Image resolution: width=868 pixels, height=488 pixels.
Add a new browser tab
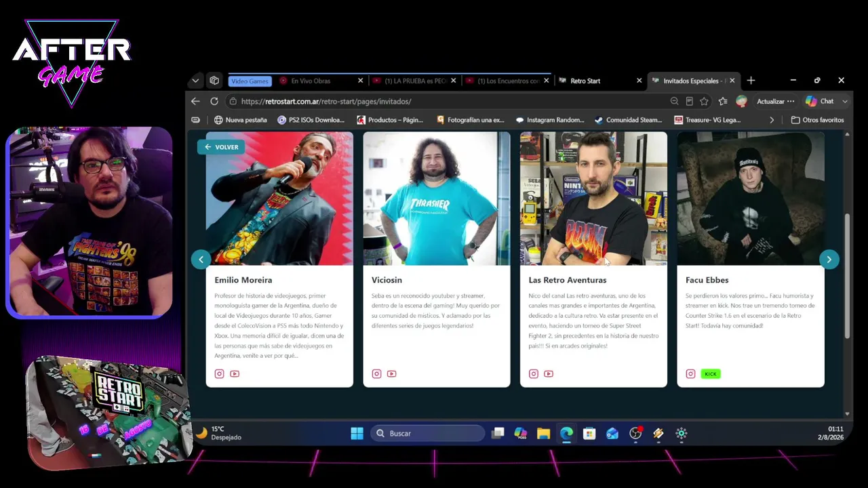pos(751,81)
